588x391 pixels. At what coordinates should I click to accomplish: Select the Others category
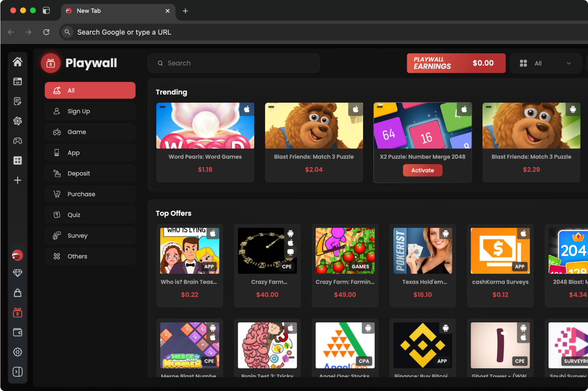click(90, 256)
